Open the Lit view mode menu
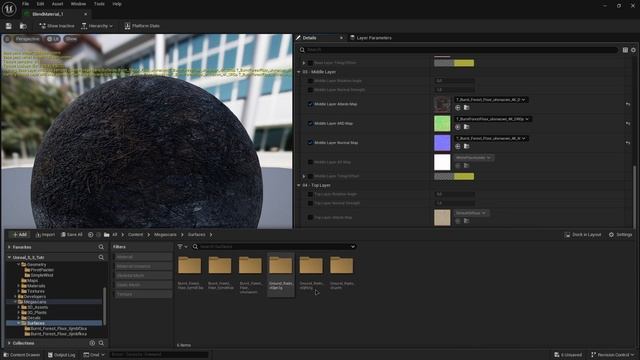 click(x=53, y=39)
